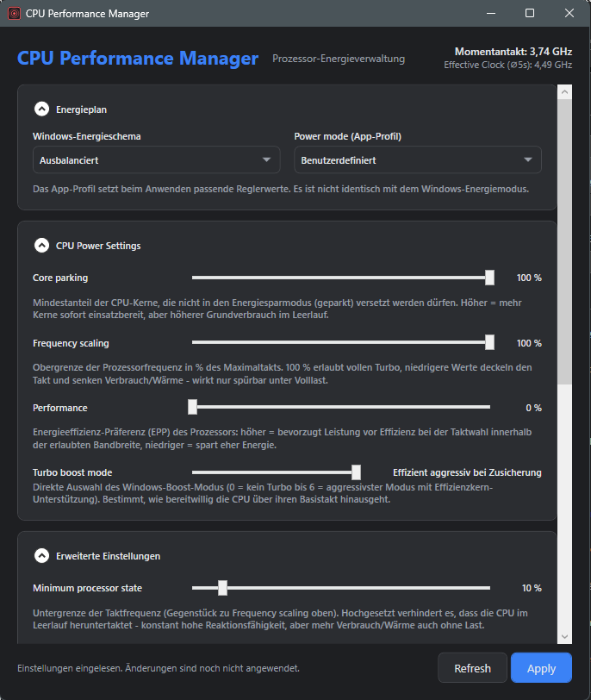Open the Power mode (App-Profil) dropdown
The height and width of the screenshot is (700, 591).
[418, 159]
